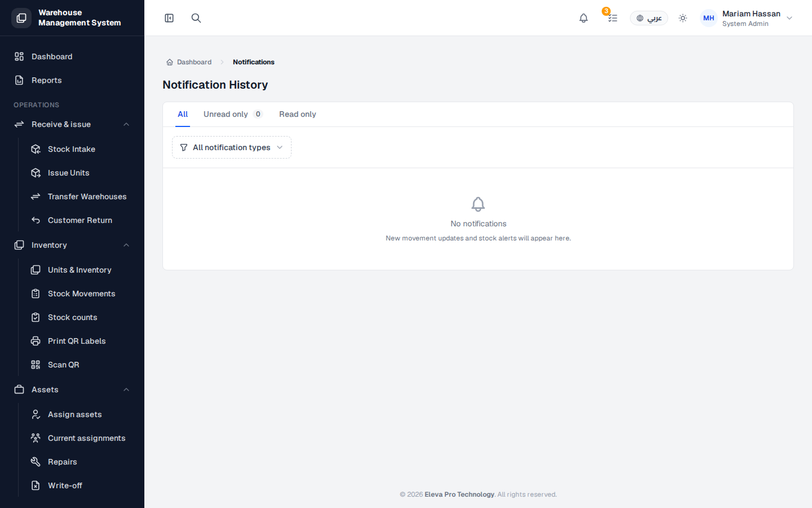812x508 pixels.
Task: Toggle light/dark theme sun icon
Action: (x=683, y=18)
